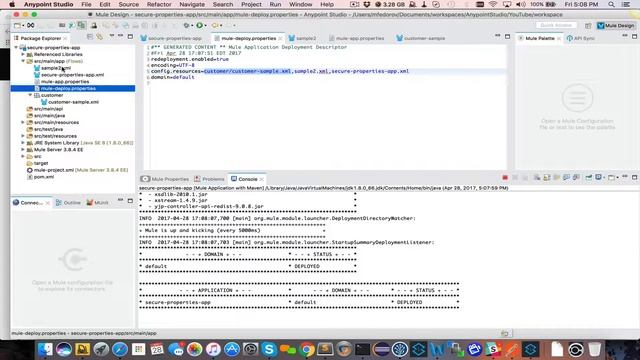Open the Mule Properties tab
640x360 pixels.
[x=165, y=179]
